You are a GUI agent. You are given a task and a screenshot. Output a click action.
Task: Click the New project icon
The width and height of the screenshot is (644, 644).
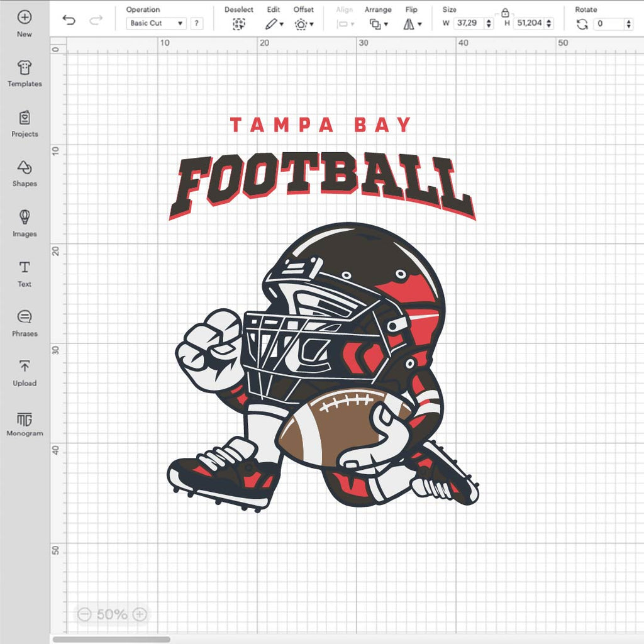[25, 18]
